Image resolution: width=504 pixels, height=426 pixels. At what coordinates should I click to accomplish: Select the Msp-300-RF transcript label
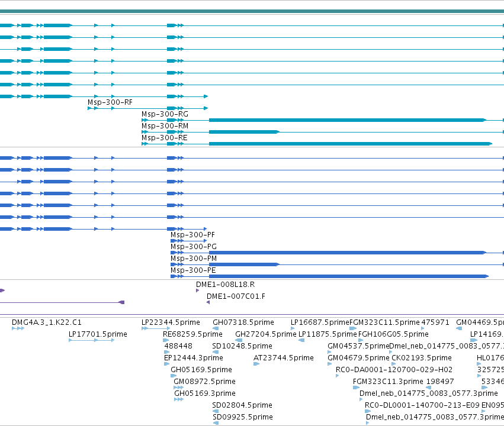coord(110,102)
